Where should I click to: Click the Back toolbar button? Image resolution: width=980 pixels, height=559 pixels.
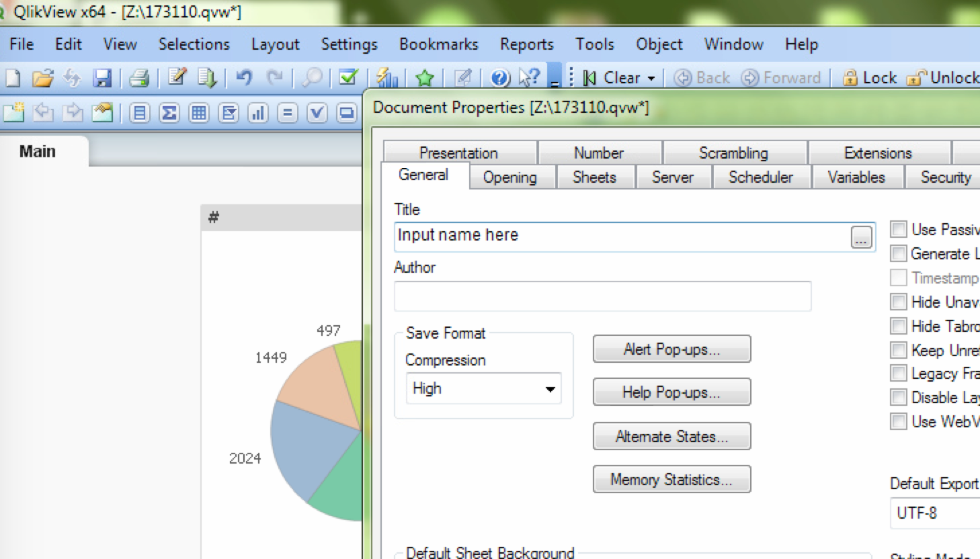[702, 78]
